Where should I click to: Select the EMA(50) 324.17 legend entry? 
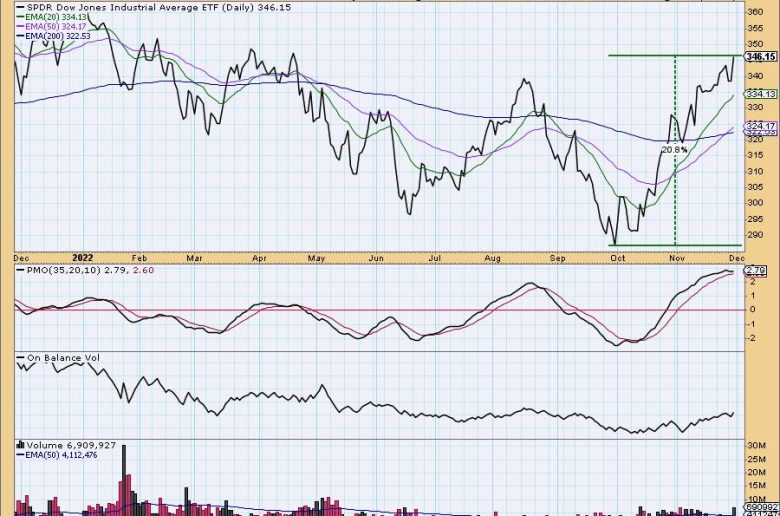[x=55, y=26]
